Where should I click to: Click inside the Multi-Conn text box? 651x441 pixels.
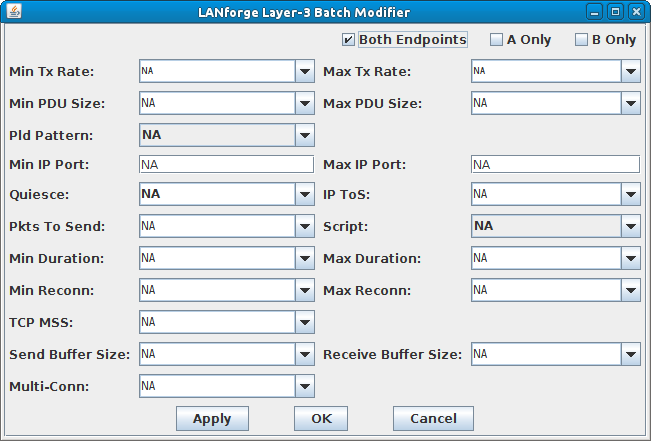point(217,386)
